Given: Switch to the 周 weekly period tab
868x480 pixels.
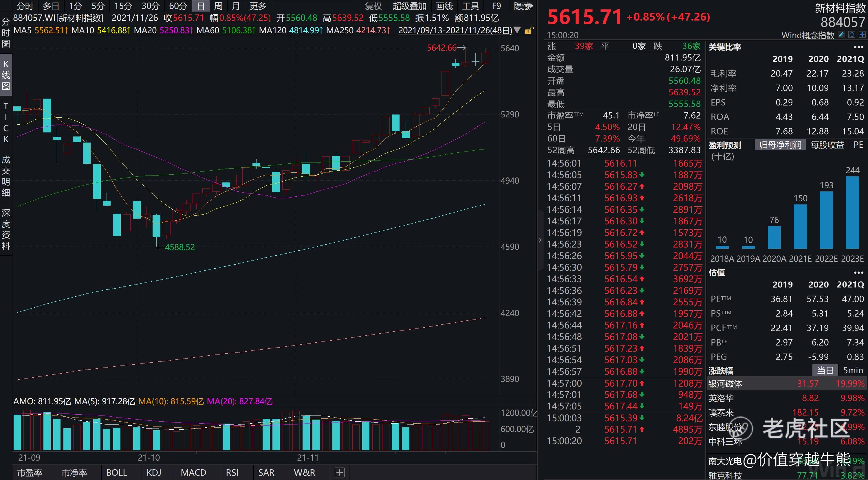Looking at the screenshot, I should click(218, 6).
